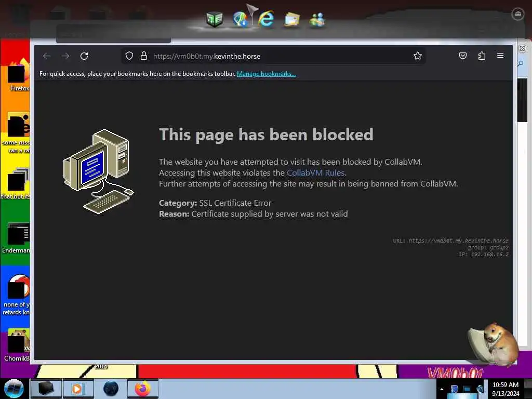The height and width of the screenshot is (399, 532).
Task: Reload the blocked page
Action: tap(84, 56)
